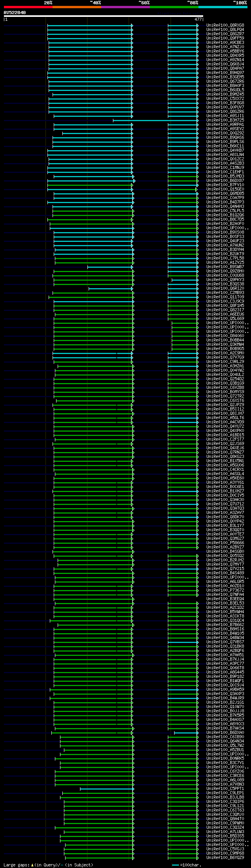Select hit label UniRef100_B6YQZ9
Viewport: 251px width, 868px height.
tap(225, 857)
